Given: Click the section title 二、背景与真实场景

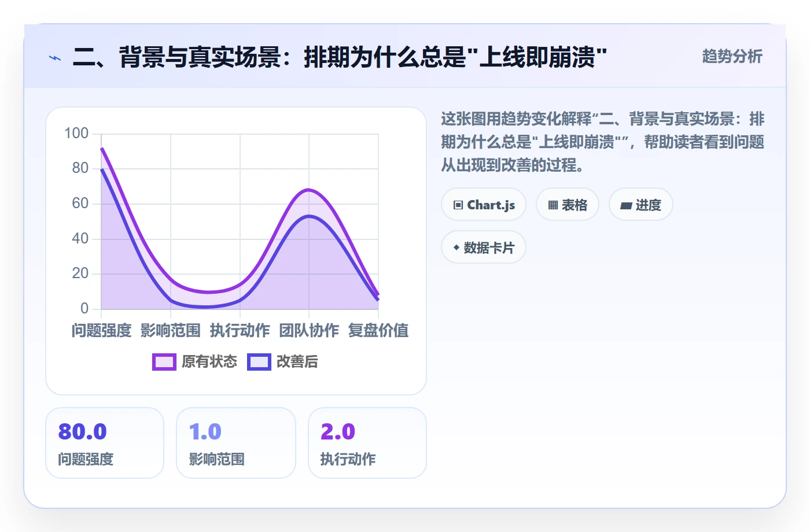Looking at the screenshot, I should [x=340, y=57].
